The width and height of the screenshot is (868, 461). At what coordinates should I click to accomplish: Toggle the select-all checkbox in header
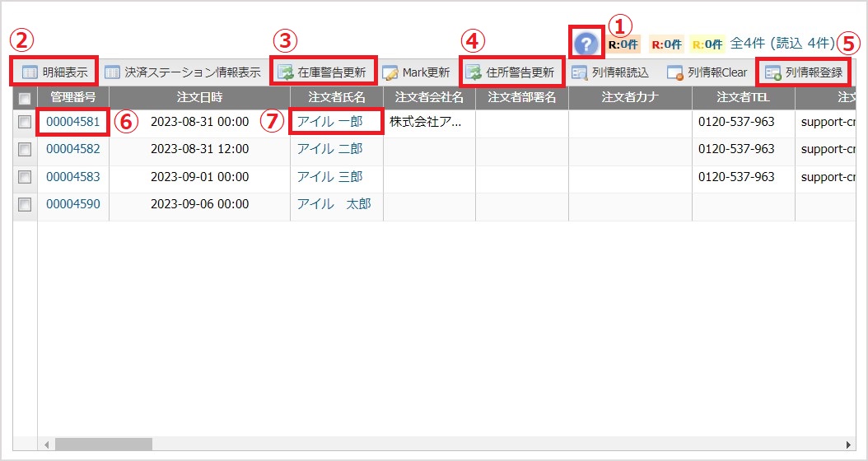25,99
